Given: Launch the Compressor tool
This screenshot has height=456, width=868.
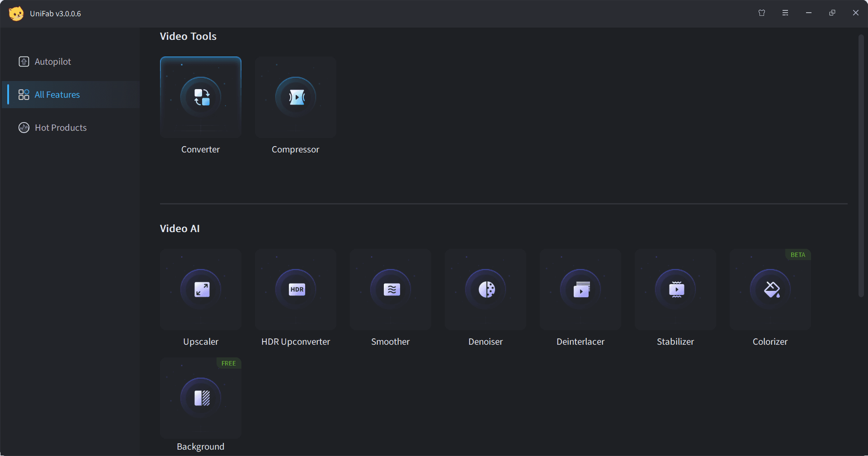Looking at the screenshot, I should point(296,97).
